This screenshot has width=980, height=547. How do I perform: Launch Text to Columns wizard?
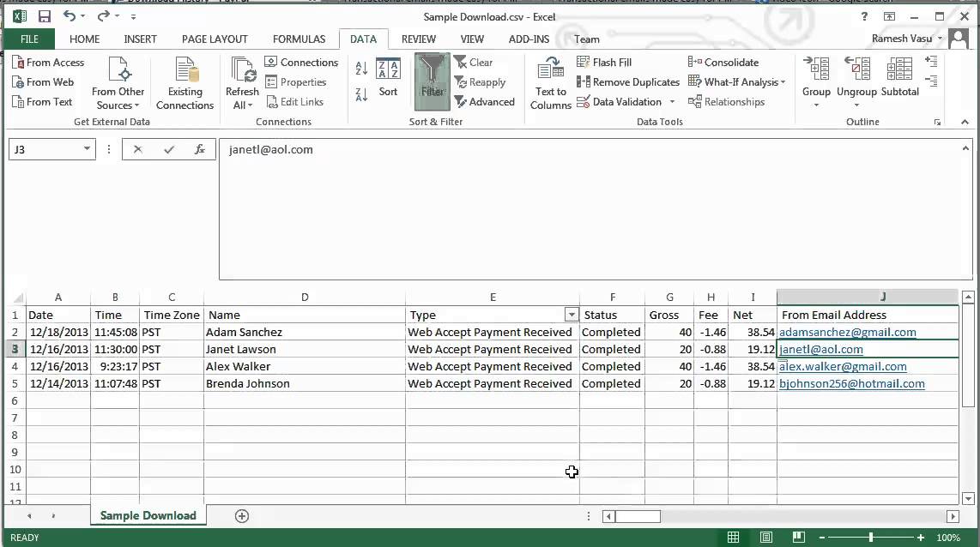pos(551,84)
